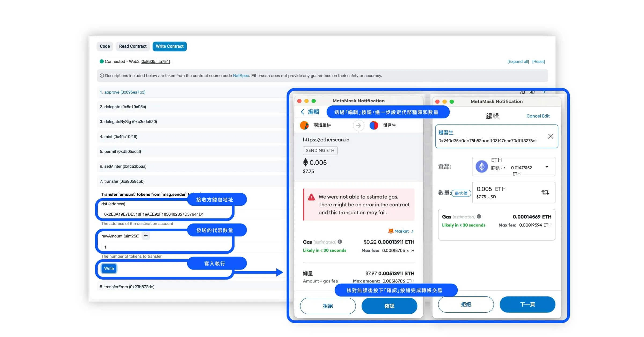Image resolution: width=644 pixels, height=337 pixels.
Task: Click the plus icon next to rawAmount
Action: pyautogui.click(x=146, y=236)
